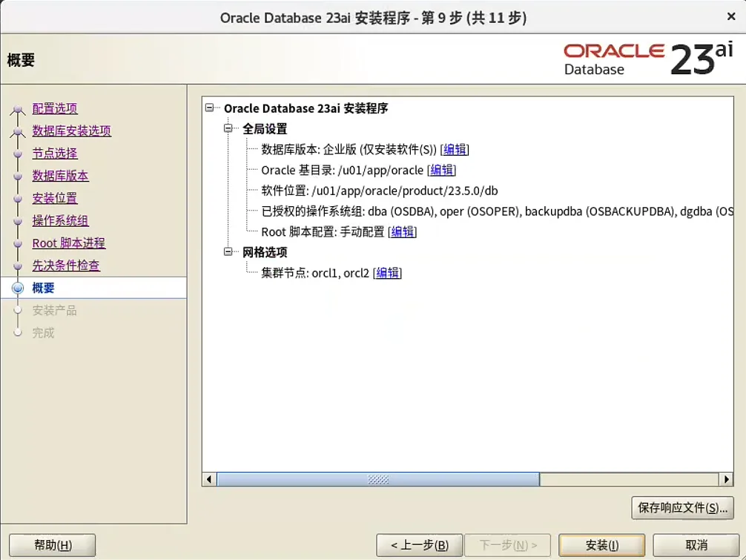
Task: Edit the 集群节点 orcl1, orcl2 entry
Action: pos(386,272)
